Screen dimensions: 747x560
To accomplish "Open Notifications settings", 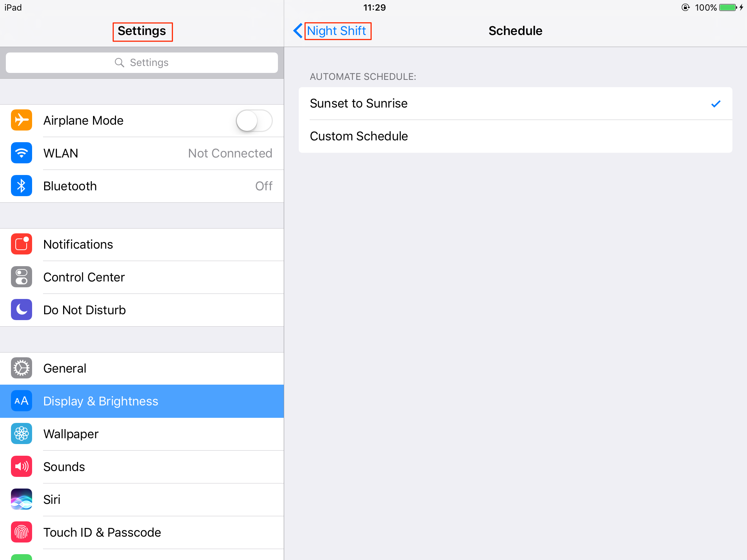I will [142, 244].
